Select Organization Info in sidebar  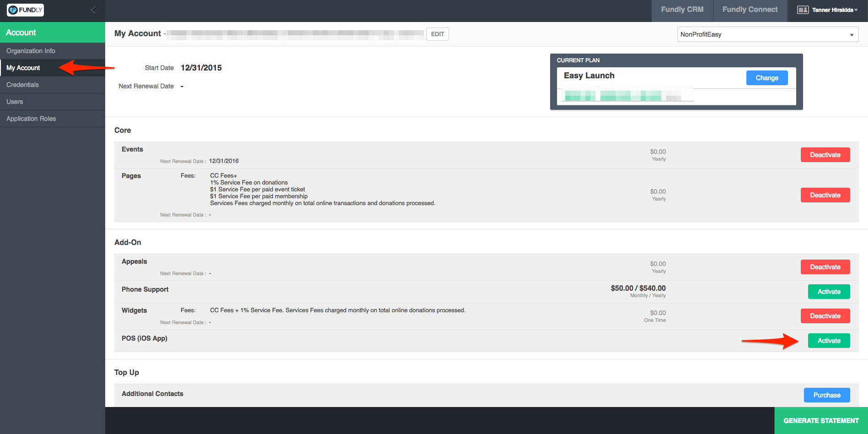pos(53,51)
